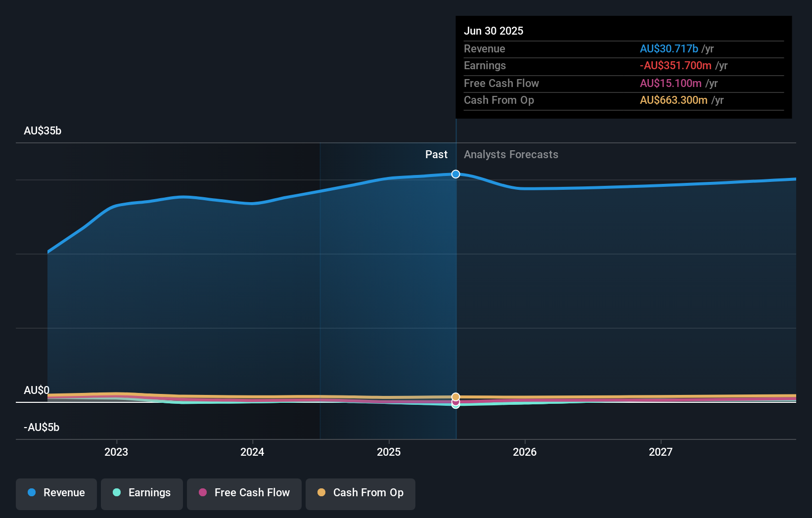Select the Revenue data point marker on chart
This screenshot has height=518, width=812.
tap(455, 174)
